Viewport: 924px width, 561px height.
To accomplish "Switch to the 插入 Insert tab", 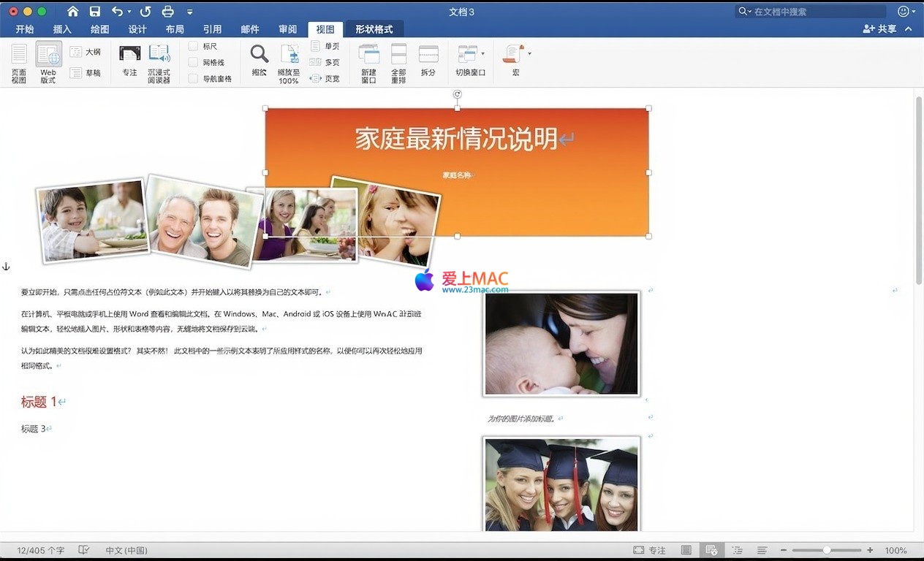I will (62, 29).
